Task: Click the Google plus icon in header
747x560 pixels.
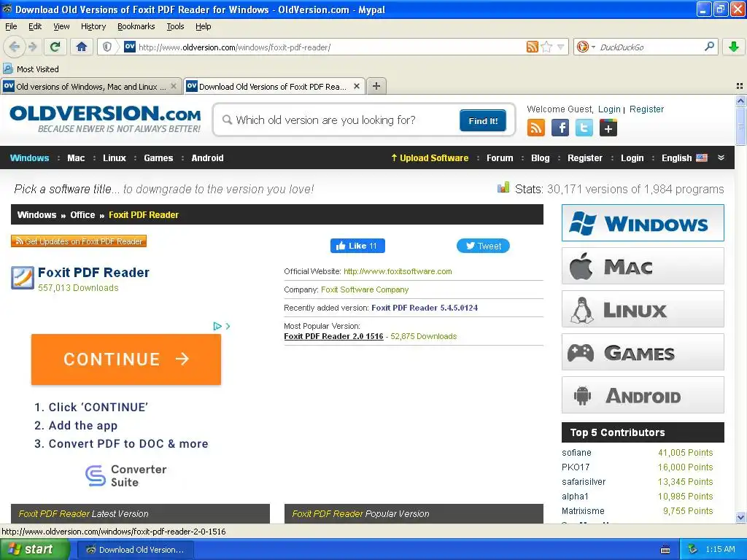Action: (x=608, y=128)
